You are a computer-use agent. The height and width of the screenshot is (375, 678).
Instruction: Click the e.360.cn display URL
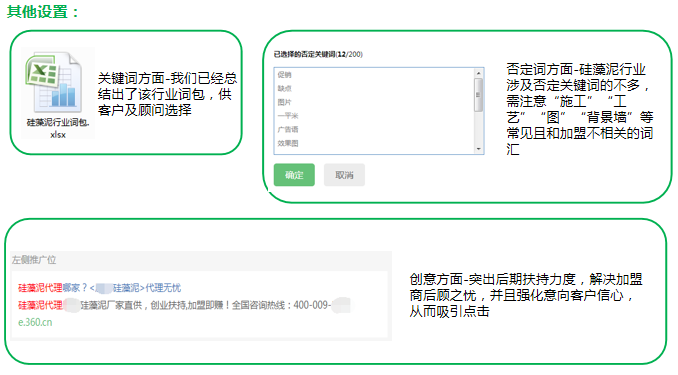tap(35, 322)
